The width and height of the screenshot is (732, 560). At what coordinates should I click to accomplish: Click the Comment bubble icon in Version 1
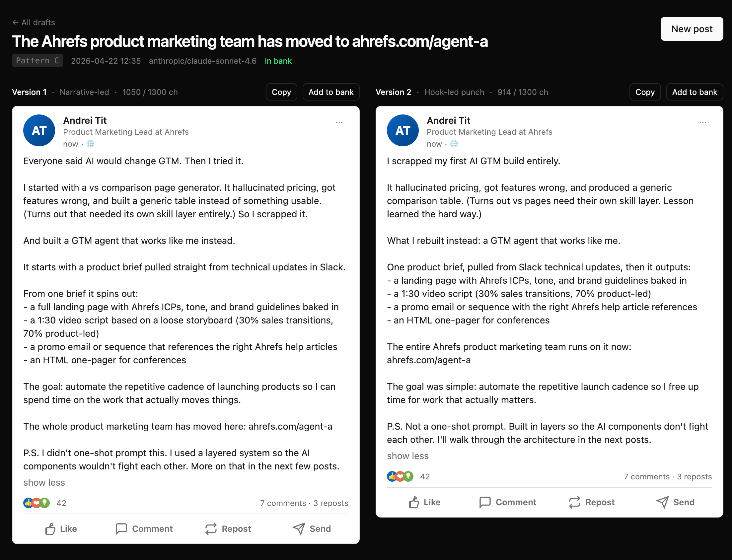tap(121, 529)
